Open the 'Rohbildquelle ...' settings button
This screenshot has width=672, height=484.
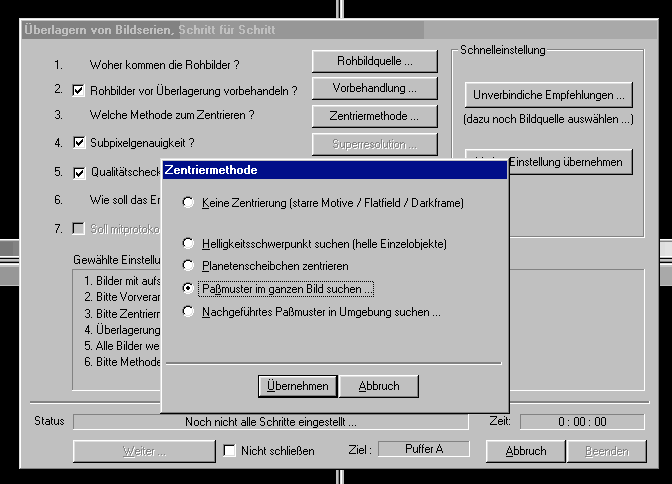pyautogui.click(x=375, y=62)
